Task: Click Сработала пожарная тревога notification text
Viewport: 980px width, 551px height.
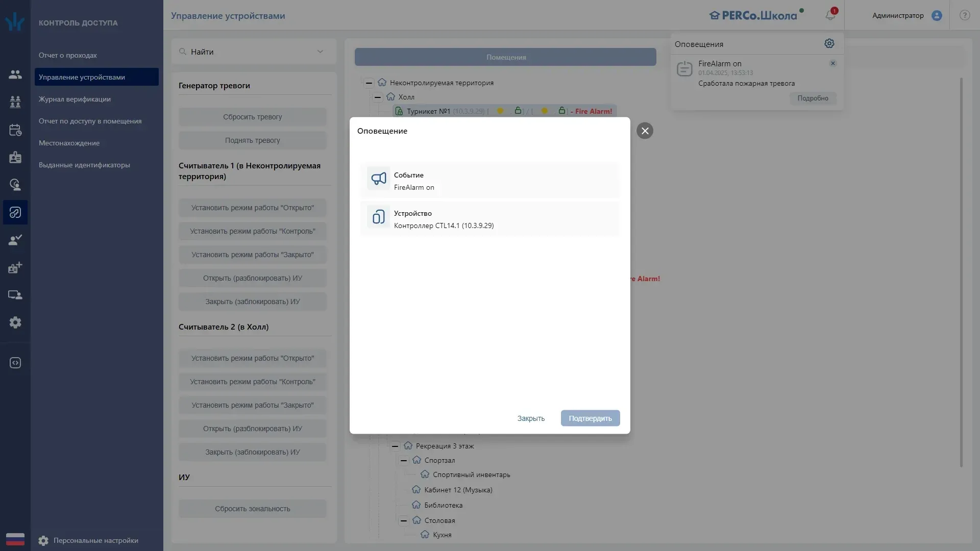Action: click(746, 83)
